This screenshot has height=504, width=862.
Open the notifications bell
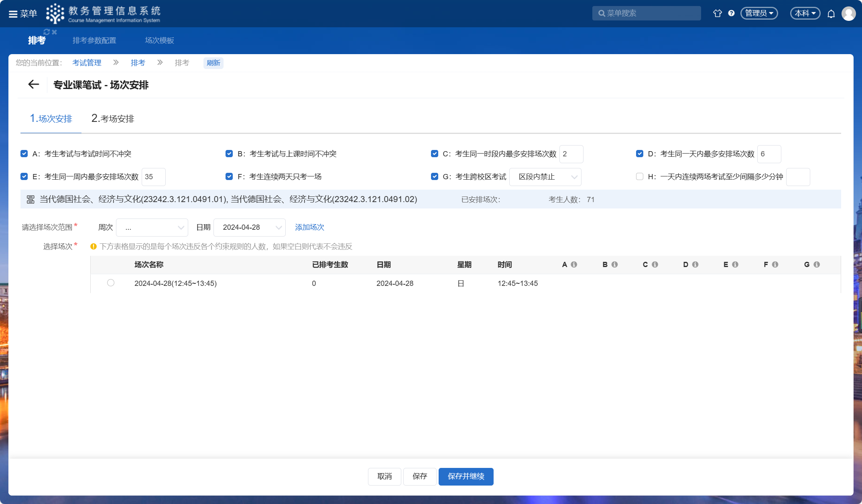pyautogui.click(x=831, y=14)
